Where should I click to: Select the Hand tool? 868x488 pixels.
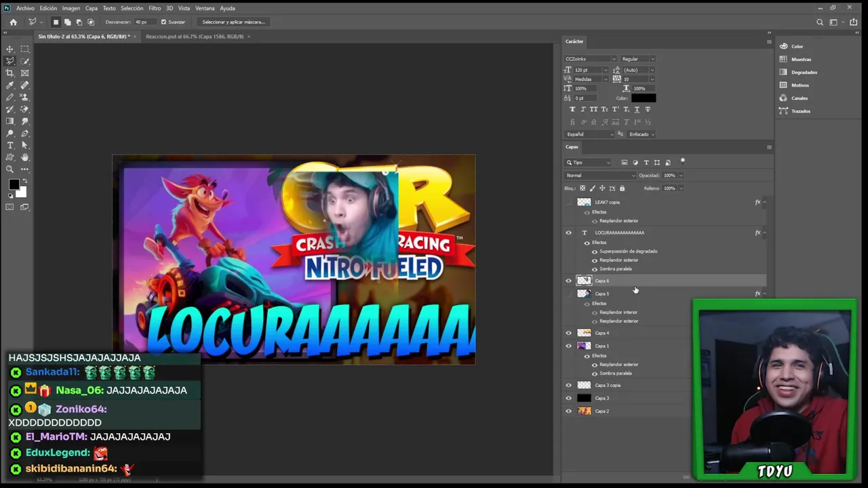click(x=25, y=157)
